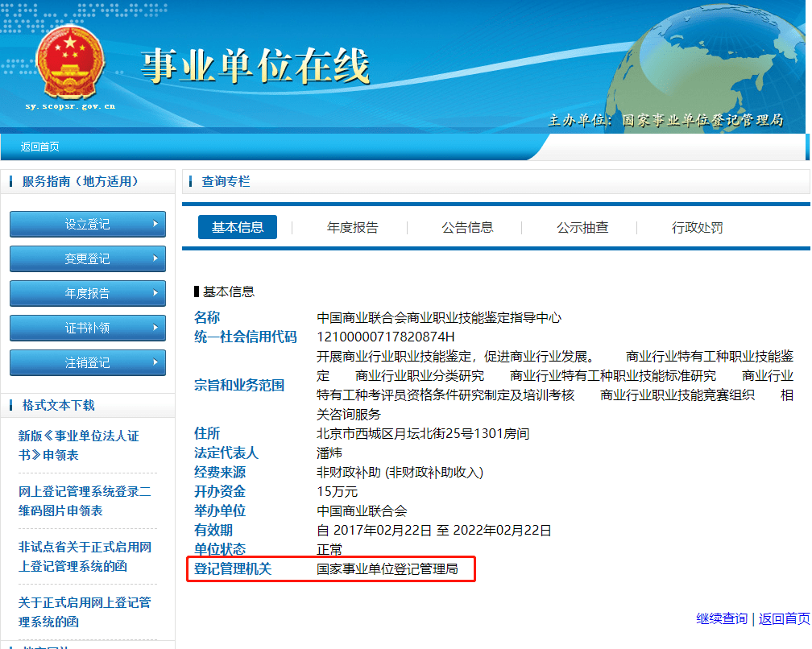Click the 继续查询 link
Viewport: 812px width, 649px height.
[722, 619]
